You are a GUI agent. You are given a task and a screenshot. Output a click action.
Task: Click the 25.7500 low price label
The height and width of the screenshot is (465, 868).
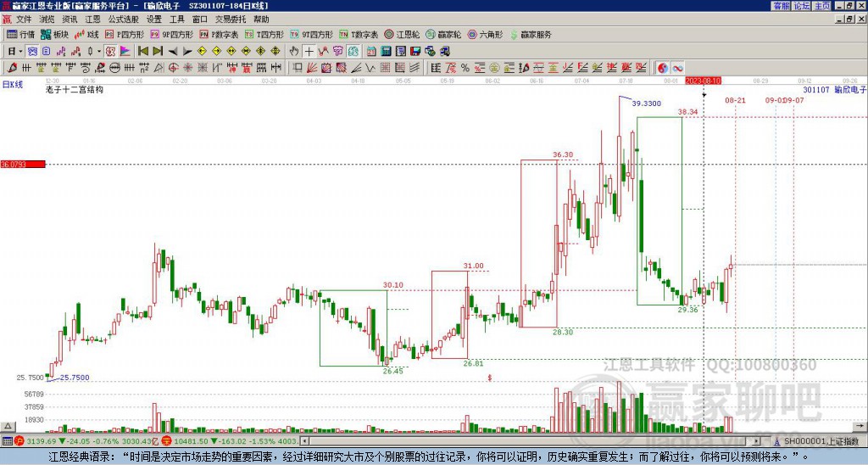coord(75,378)
